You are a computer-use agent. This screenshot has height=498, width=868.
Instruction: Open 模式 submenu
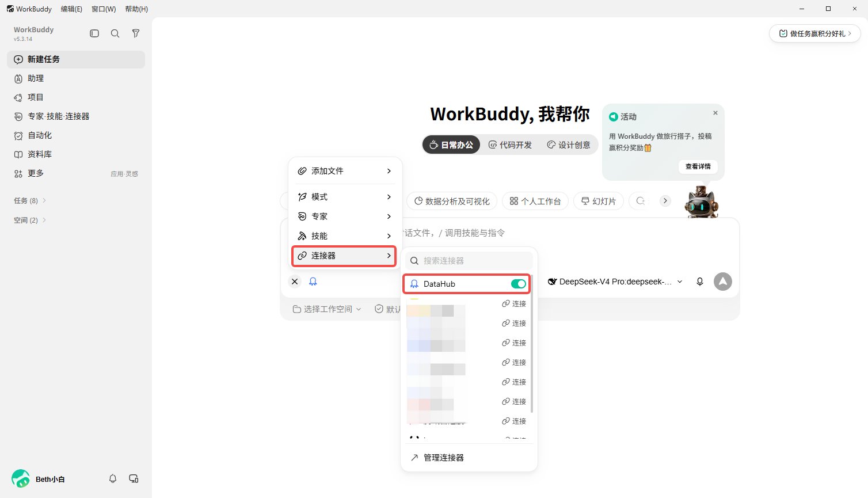pos(345,197)
